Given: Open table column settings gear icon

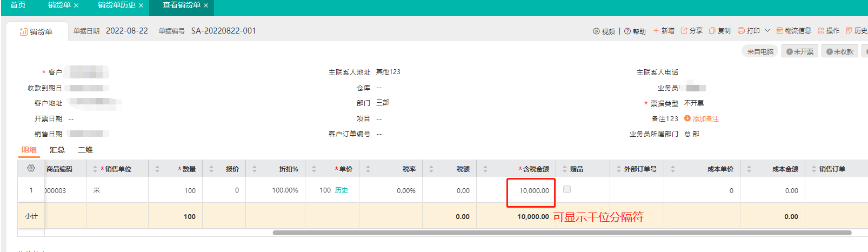Looking at the screenshot, I should 31,169.
